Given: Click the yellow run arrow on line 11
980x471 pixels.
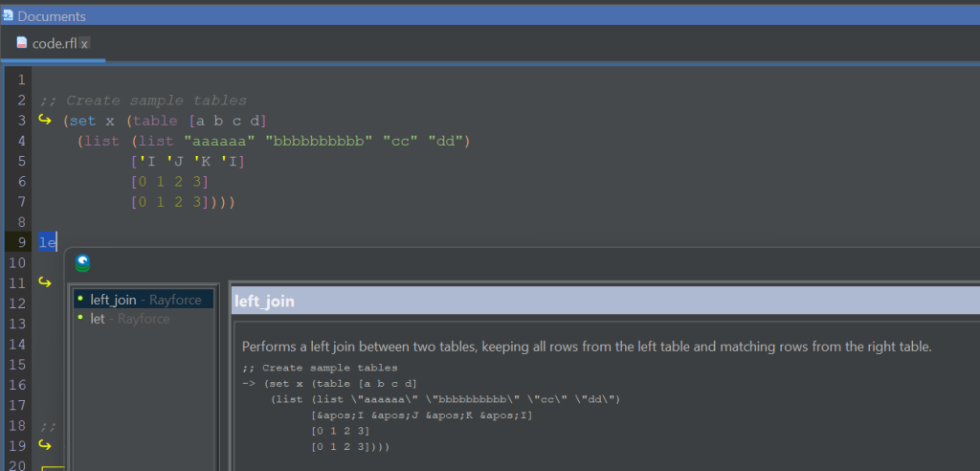Looking at the screenshot, I should point(44,282).
